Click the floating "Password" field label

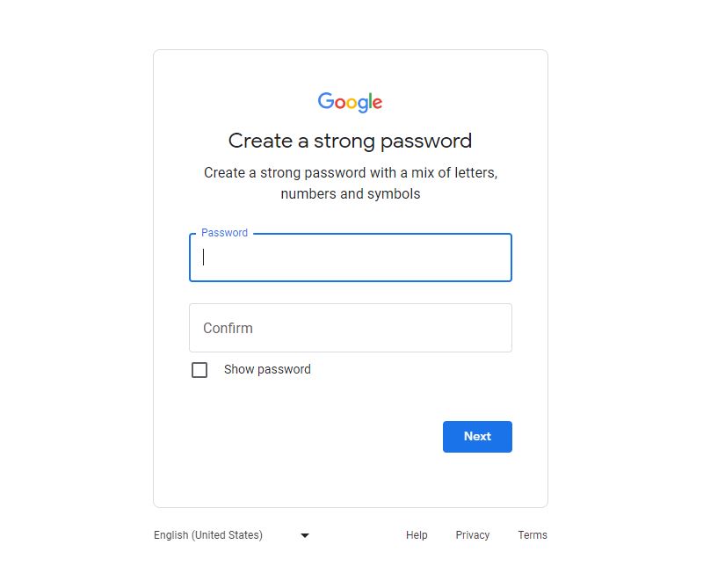224,233
